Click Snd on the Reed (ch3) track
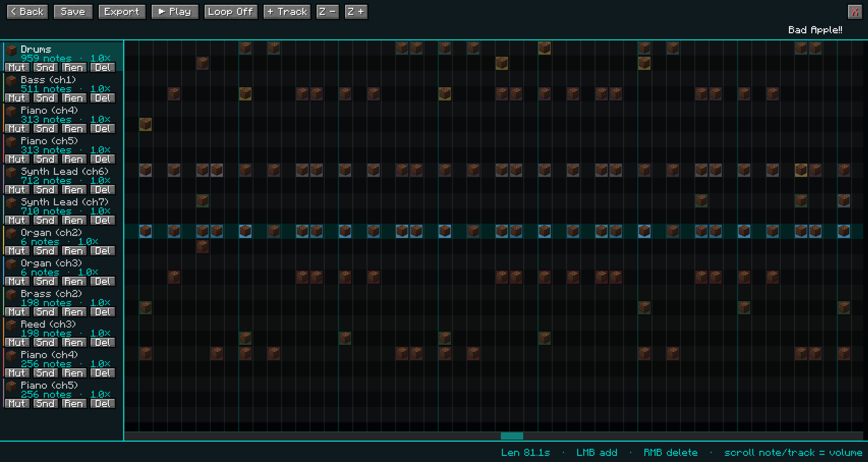The height and width of the screenshot is (462, 868). click(45, 343)
